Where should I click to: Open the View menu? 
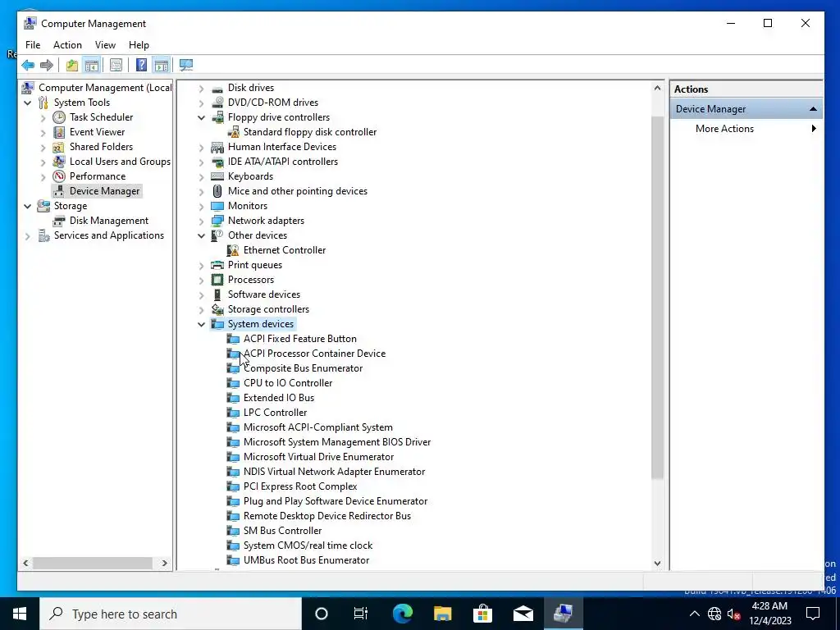click(x=105, y=45)
